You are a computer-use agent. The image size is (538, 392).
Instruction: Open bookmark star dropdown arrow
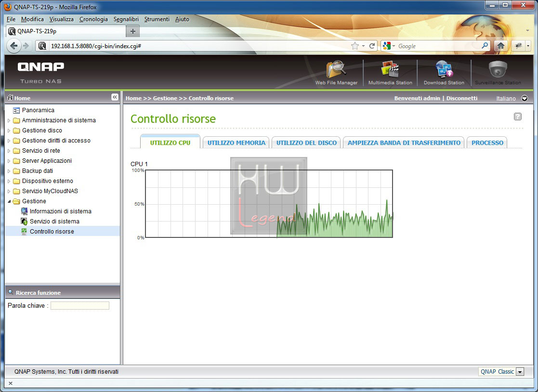[363, 46]
